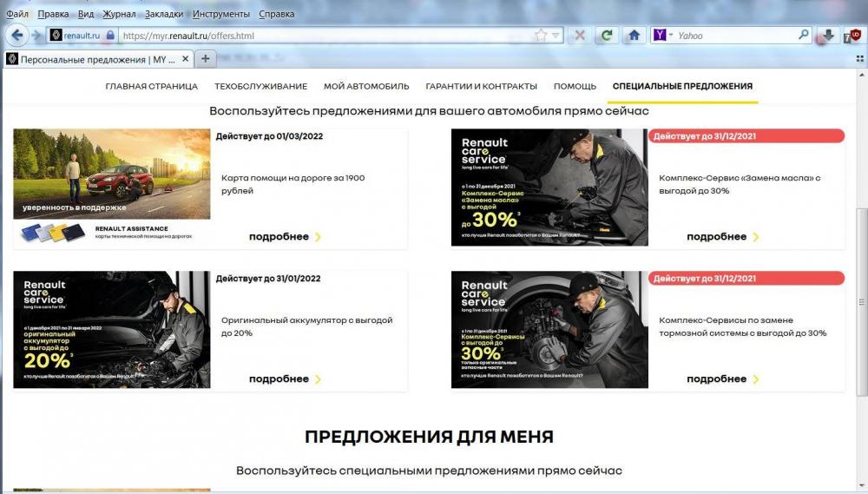Click подробнее for original battery 20% offer

point(285,379)
